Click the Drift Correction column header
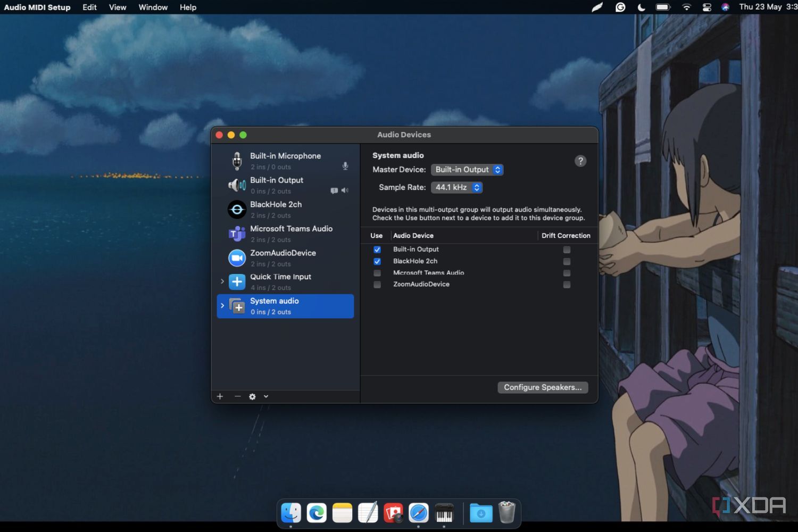Screen dimensions: 798x532 tap(566, 236)
